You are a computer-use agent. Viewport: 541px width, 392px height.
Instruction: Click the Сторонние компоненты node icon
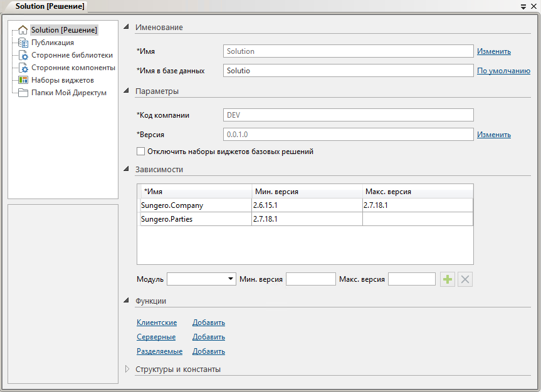23,68
